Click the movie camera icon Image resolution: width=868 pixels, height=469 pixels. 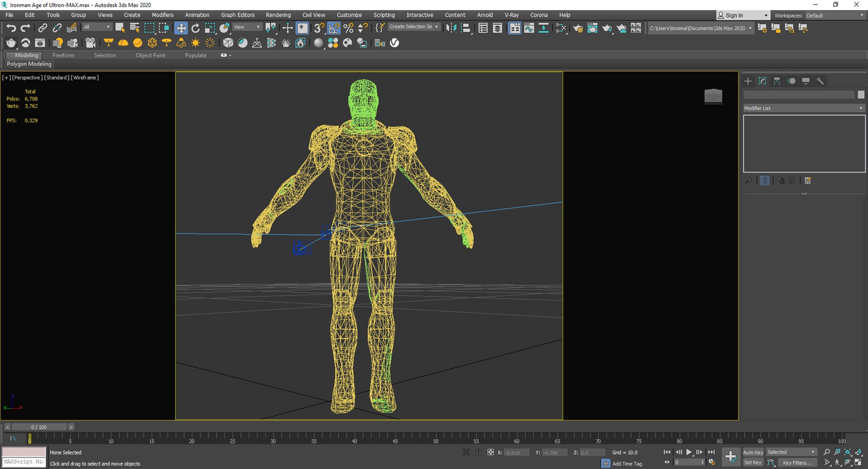90,43
